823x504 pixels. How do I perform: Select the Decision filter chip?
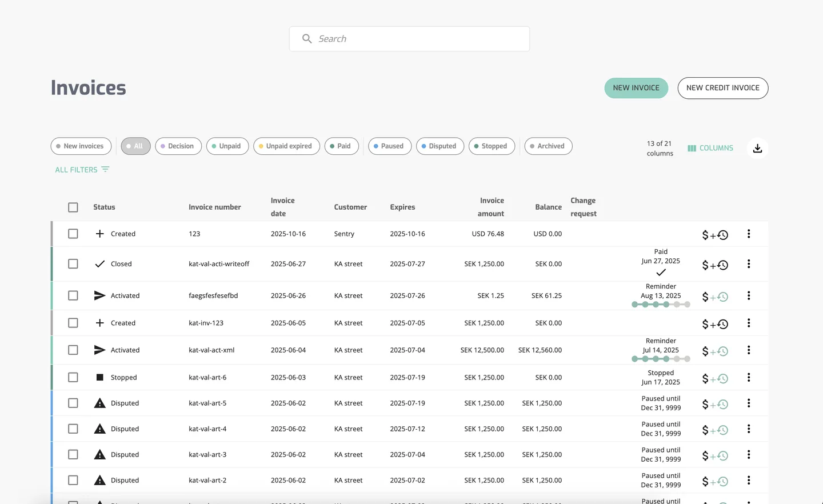tap(178, 146)
